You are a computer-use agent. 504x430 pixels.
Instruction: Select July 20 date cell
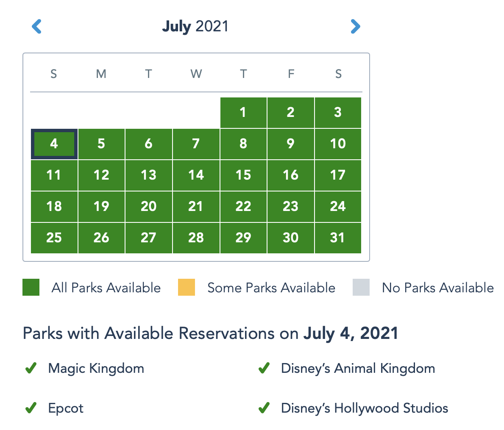pos(148,206)
